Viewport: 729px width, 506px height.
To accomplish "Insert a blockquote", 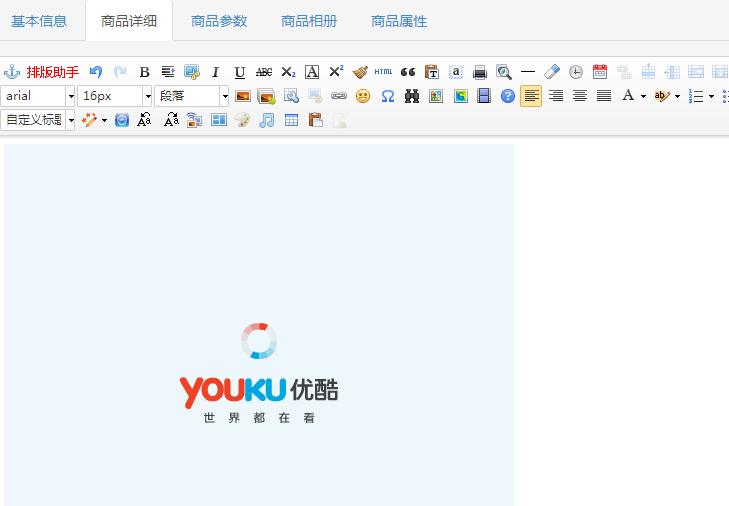I will [408, 72].
